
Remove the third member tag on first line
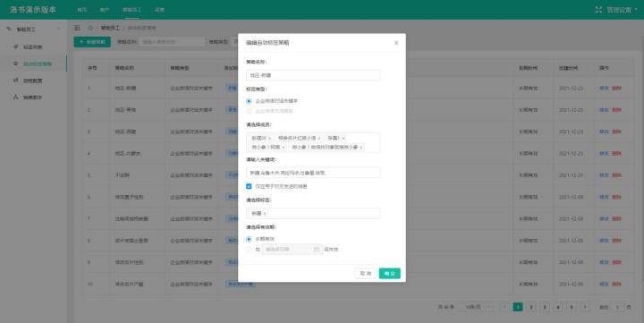[x=343, y=139]
